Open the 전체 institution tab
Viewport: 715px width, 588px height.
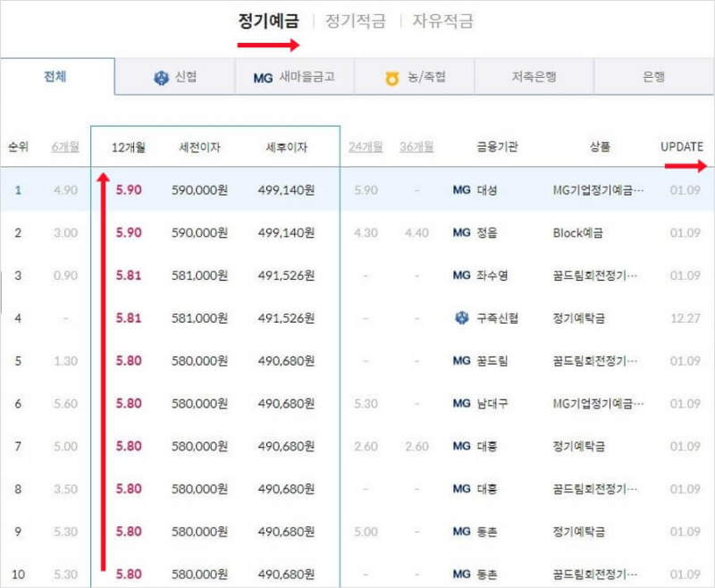55,76
